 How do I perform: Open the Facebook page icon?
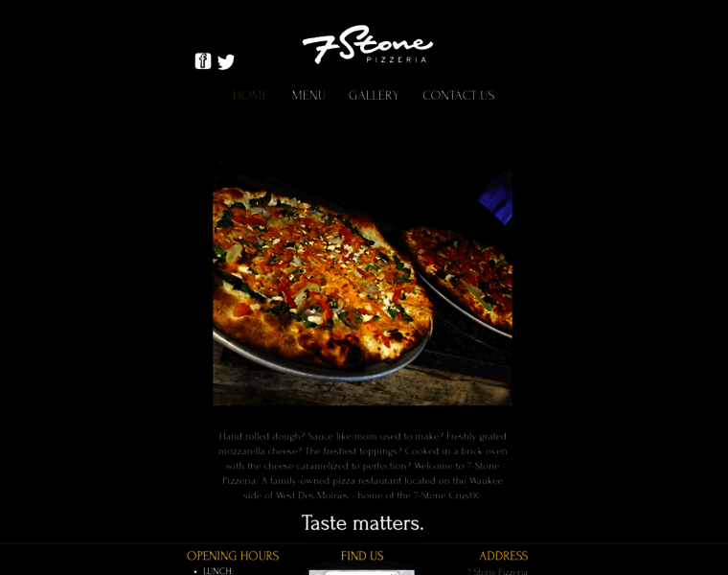pyautogui.click(x=203, y=60)
